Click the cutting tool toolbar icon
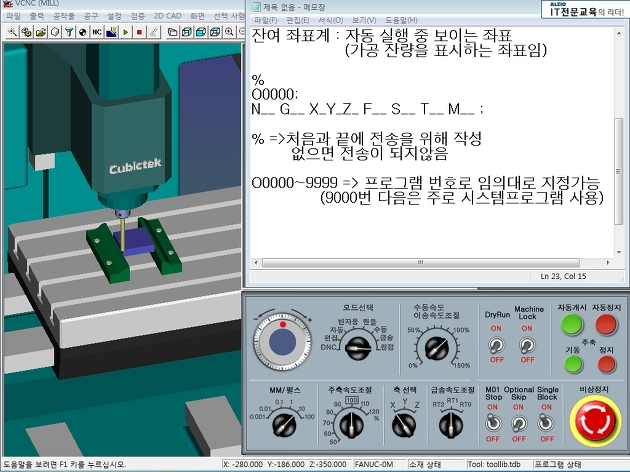The height and width of the screenshot is (472, 630). point(69,32)
